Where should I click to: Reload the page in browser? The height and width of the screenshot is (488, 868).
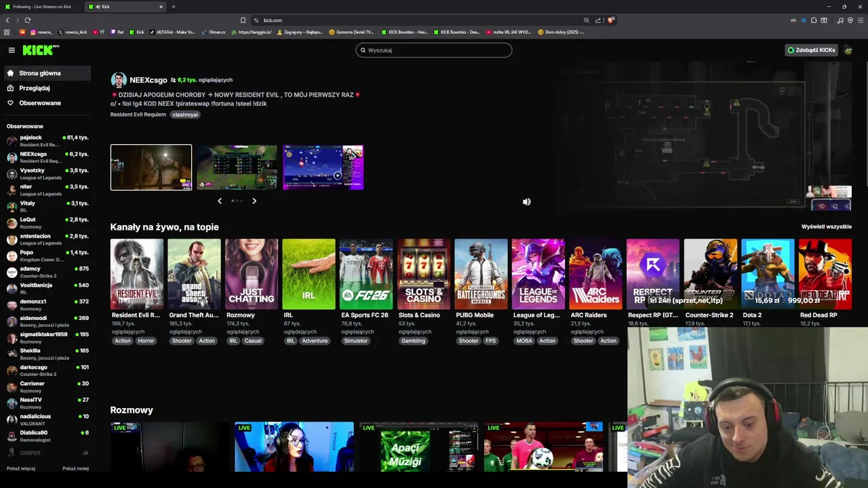pyautogui.click(x=27, y=20)
